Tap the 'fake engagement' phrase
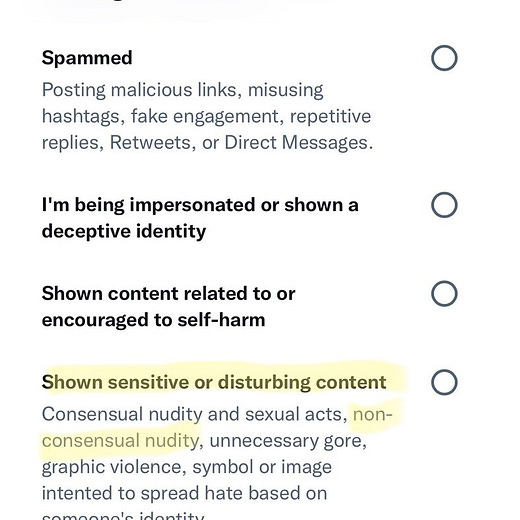This screenshot has width=520, height=520. [205, 117]
